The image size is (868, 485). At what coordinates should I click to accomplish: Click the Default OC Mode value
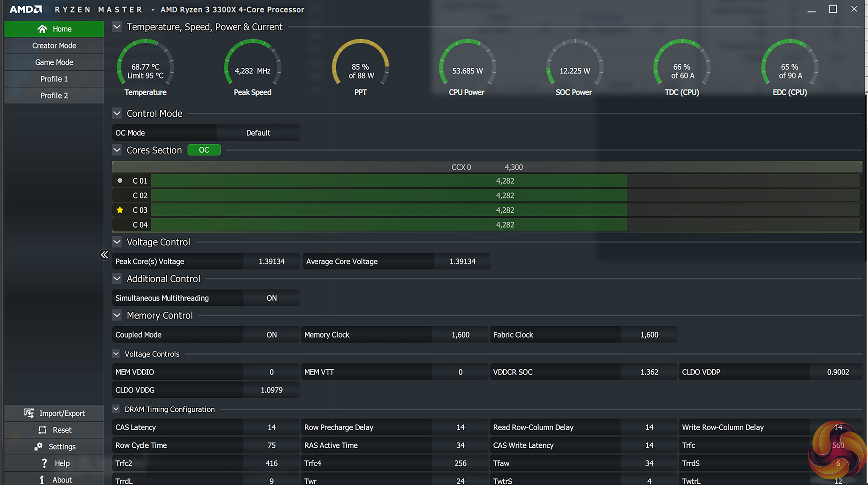[258, 133]
